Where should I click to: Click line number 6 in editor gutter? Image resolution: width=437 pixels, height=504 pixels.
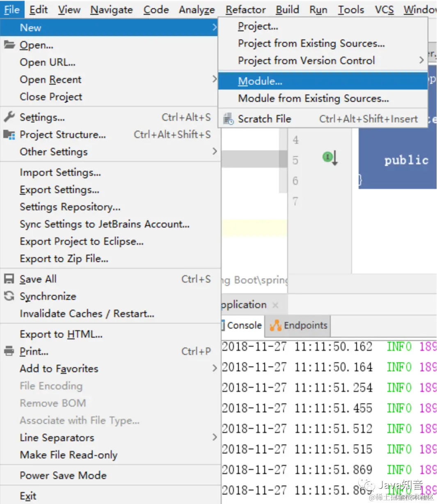pos(295,181)
